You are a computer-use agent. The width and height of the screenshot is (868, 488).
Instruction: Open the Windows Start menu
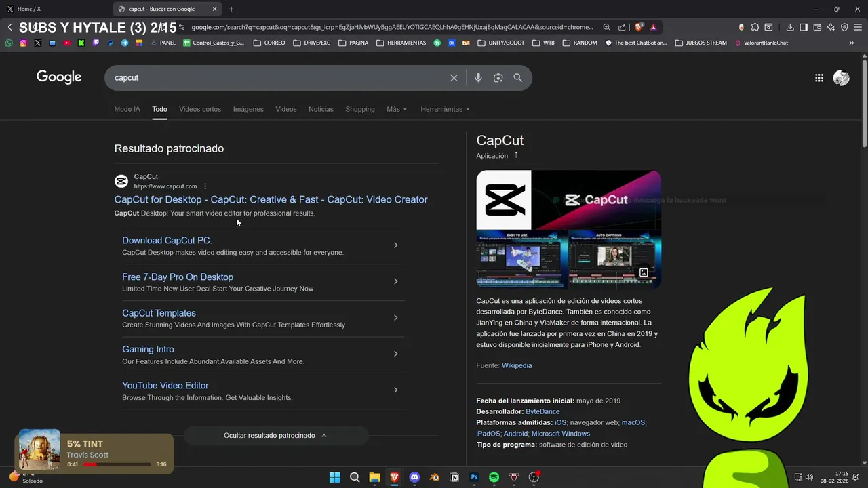click(x=334, y=477)
